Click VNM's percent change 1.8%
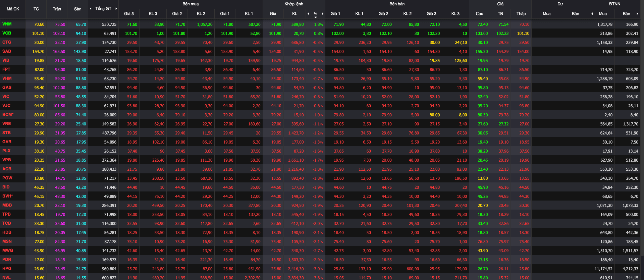 pos(318,24)
